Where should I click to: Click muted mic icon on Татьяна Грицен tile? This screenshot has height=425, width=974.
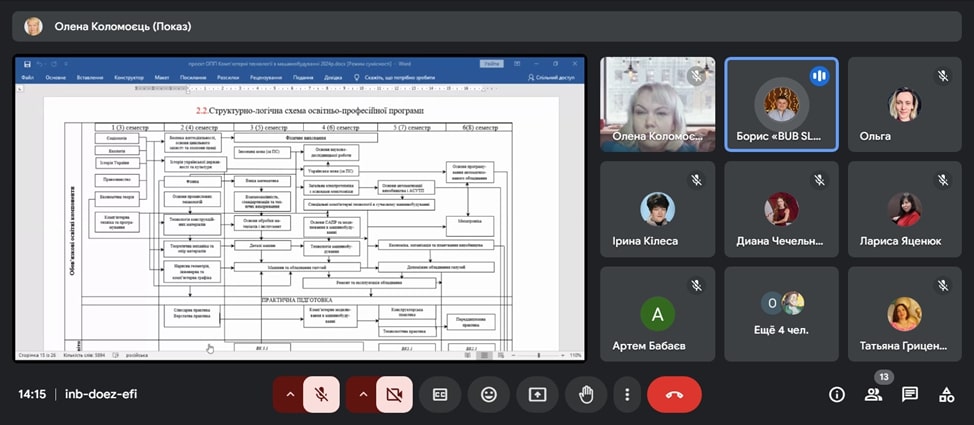943,285
